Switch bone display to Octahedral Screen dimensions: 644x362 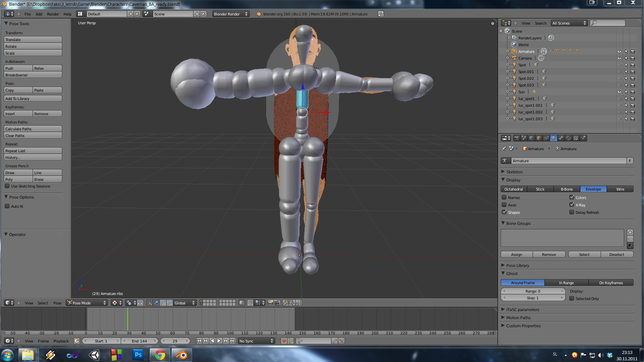pyautogui.click(x=513, y=189)
